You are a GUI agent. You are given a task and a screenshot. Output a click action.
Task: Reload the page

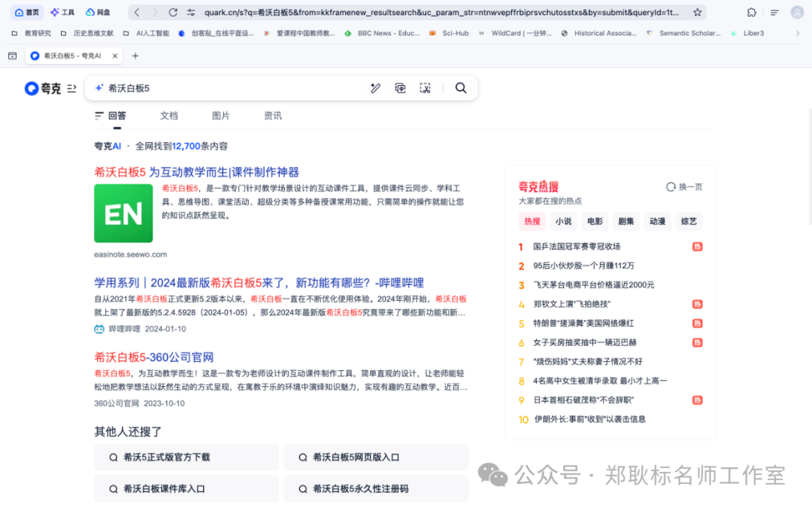(x=173, y=12)
